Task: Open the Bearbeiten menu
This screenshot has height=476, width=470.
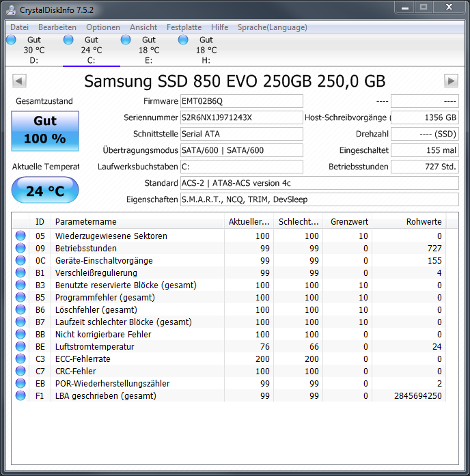Action: (x=57, y=27)
